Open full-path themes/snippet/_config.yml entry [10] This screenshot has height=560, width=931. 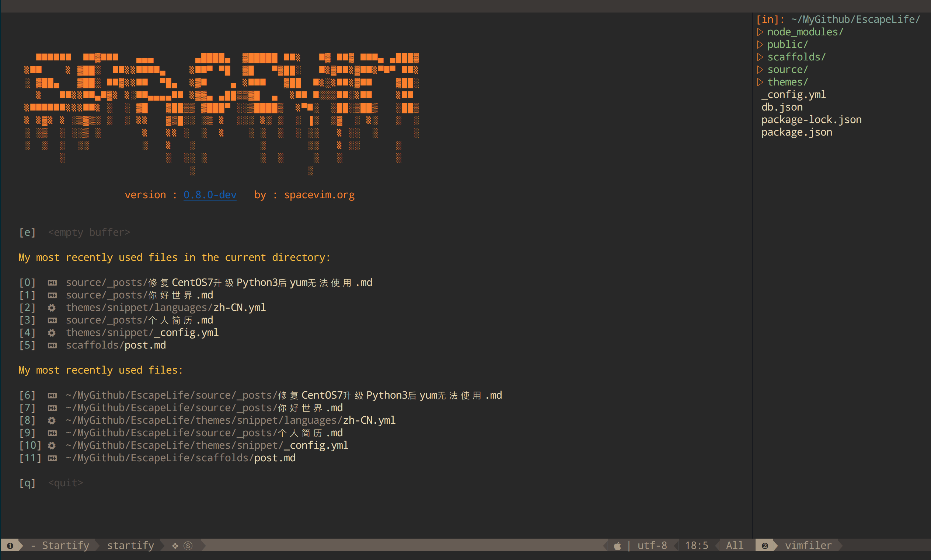point(184,445)
